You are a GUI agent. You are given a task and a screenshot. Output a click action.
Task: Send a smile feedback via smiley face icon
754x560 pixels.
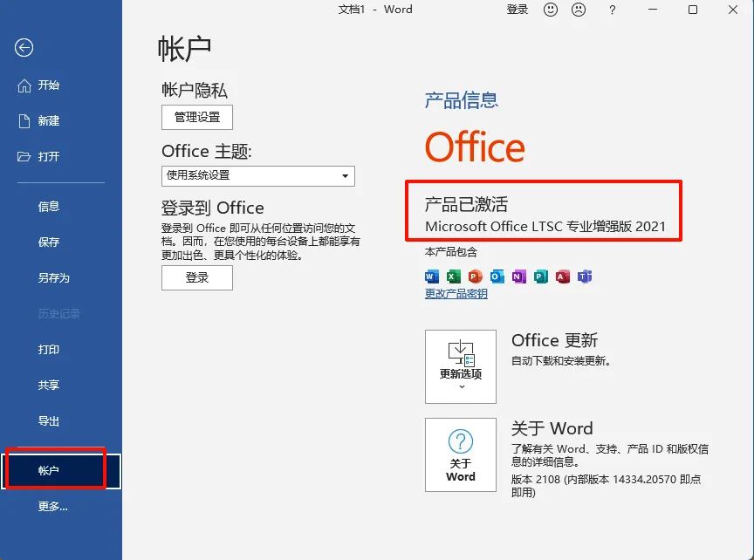tap(550, 10)
